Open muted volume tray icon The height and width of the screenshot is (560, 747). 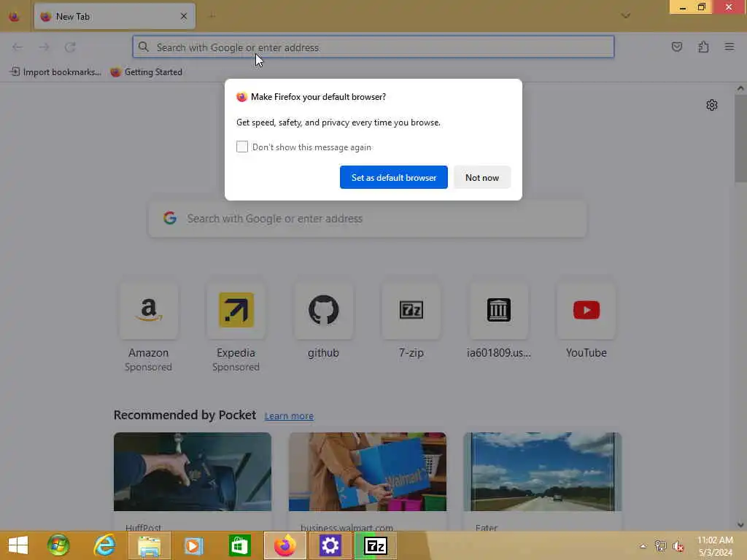pos(678,546)
